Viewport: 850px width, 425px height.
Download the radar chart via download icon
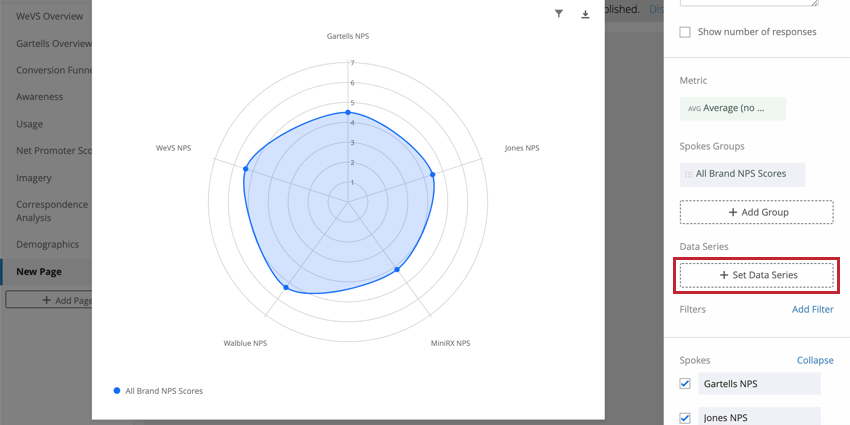(585, 14)
